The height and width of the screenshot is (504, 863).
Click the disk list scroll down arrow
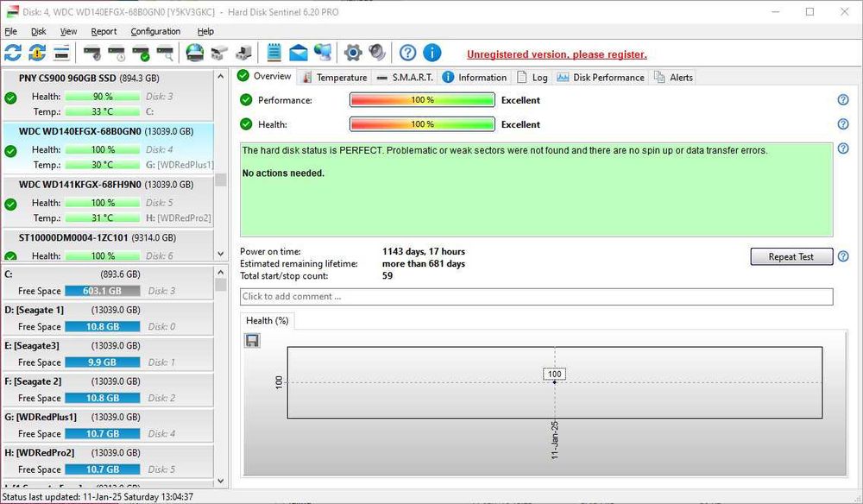(221, 255)
